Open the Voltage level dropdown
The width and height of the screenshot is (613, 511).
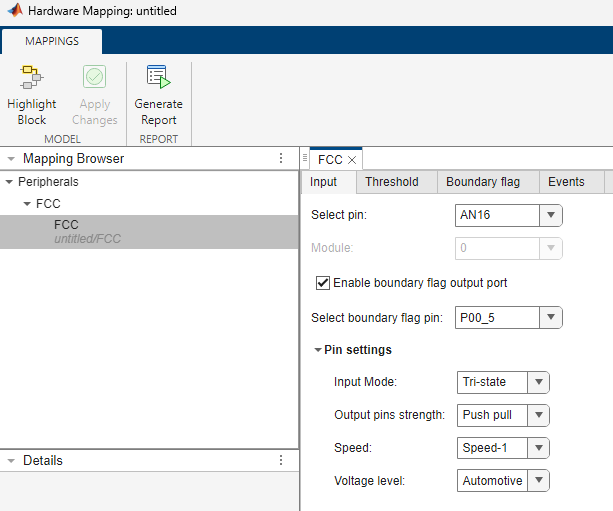pyautogui.click(x=538, y=480)
